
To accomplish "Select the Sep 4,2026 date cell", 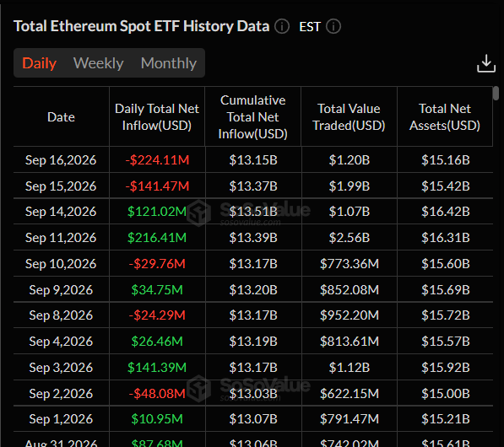I will (x=61, y=341).
